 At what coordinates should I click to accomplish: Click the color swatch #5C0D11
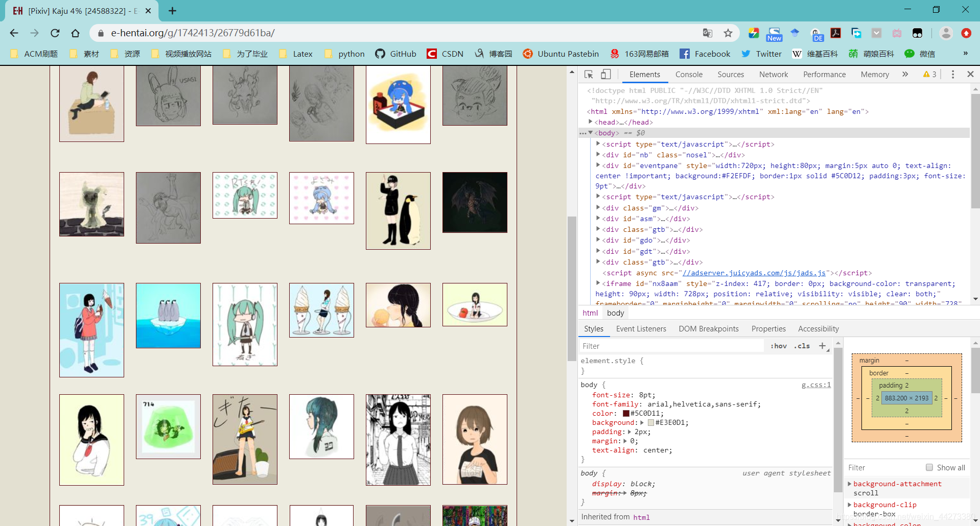626,414
